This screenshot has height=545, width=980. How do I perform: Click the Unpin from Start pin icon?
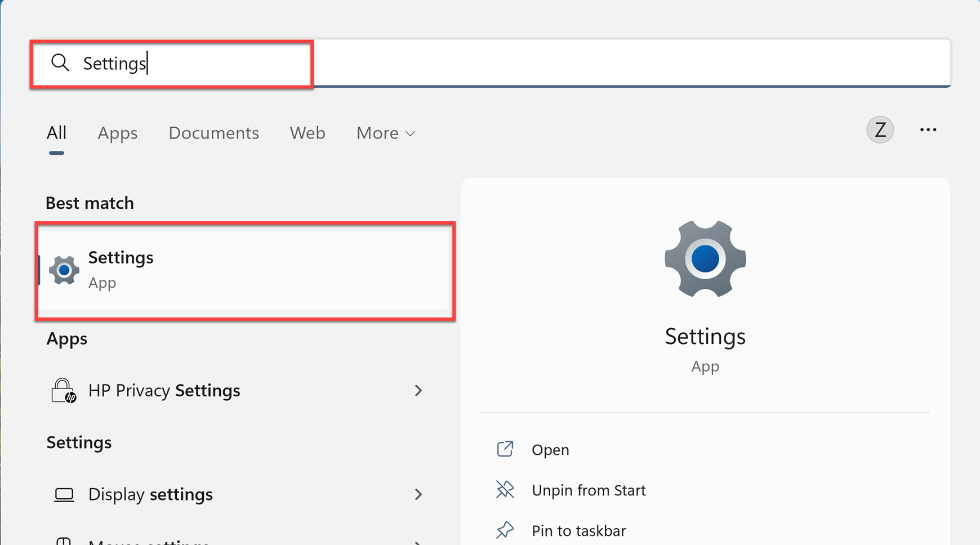tap(506, 489)
